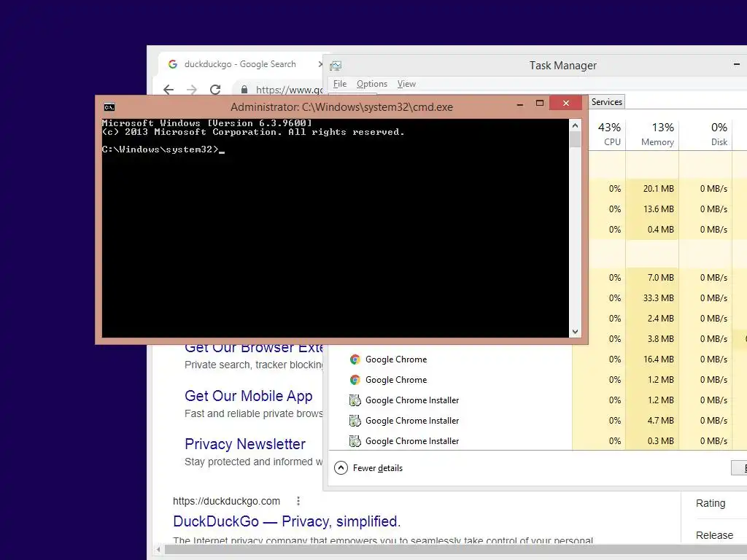Open the Get Our Mobile App link
Screen dimensions: 747x560
pos(249,396)
